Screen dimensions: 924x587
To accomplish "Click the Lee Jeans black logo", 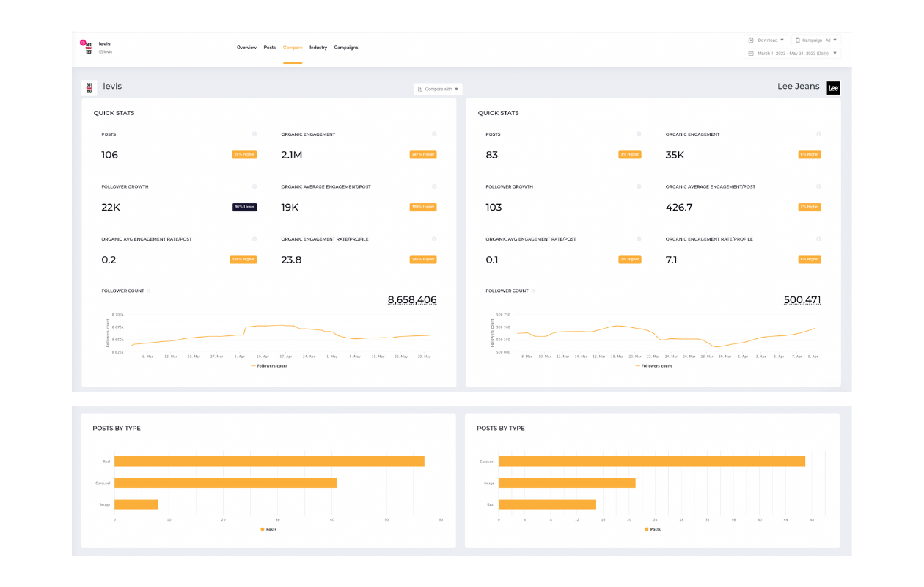I will tap(833, 88).
